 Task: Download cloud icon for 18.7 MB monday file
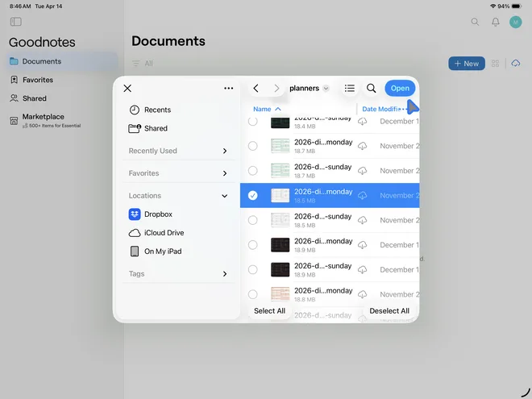tap(363, 146)
